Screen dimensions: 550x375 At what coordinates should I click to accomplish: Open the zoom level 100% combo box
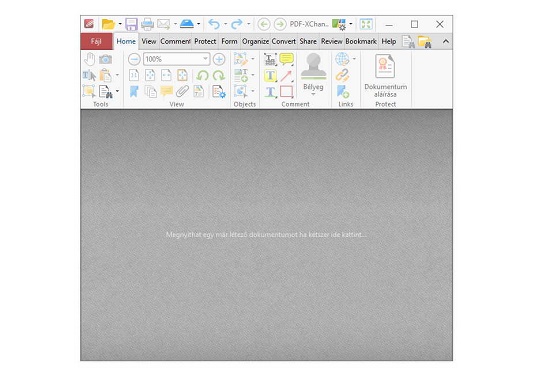pyautogui.click(x=176, y=59)
